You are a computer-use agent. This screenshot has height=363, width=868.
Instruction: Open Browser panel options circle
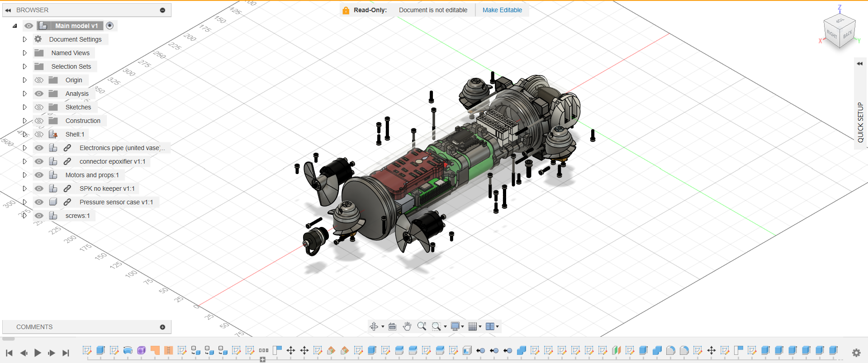[162, 10]
